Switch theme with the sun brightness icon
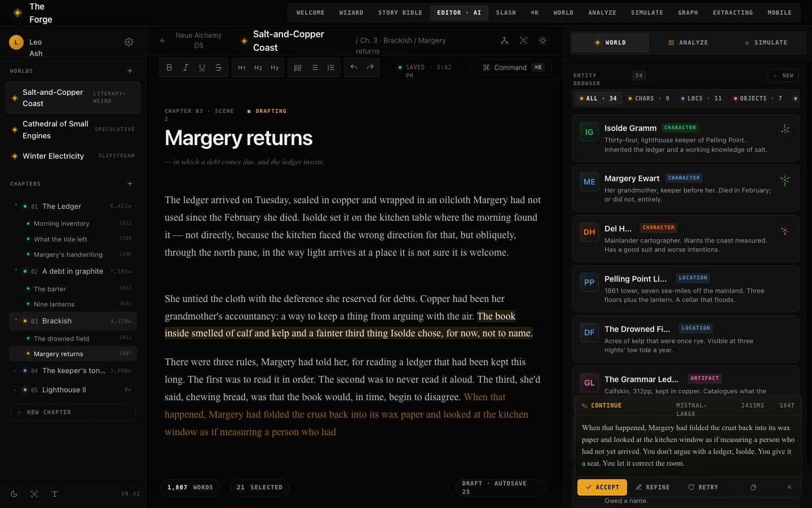Viewport: 812px width, 508px height. click(x=542, y=40)
